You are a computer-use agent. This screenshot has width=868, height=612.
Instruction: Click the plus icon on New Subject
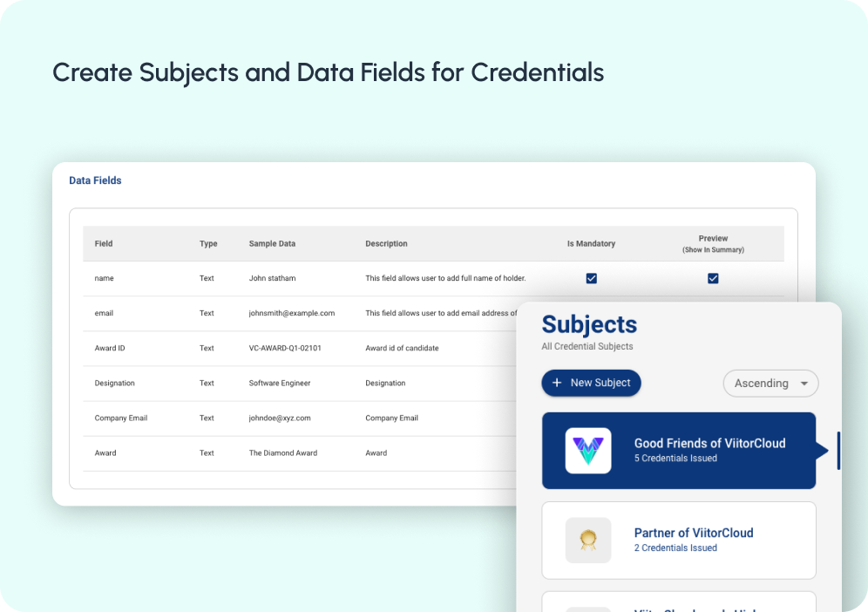coord(557,383)
